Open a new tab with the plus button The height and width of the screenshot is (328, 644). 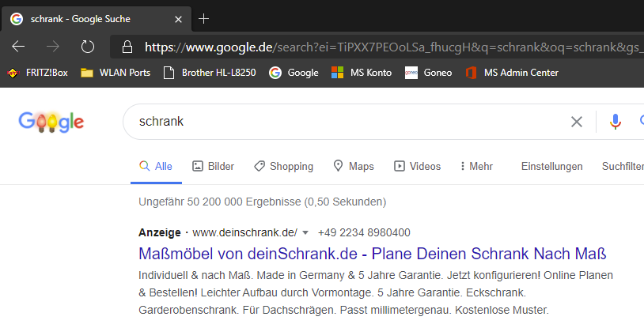click(x=203, y=19)
